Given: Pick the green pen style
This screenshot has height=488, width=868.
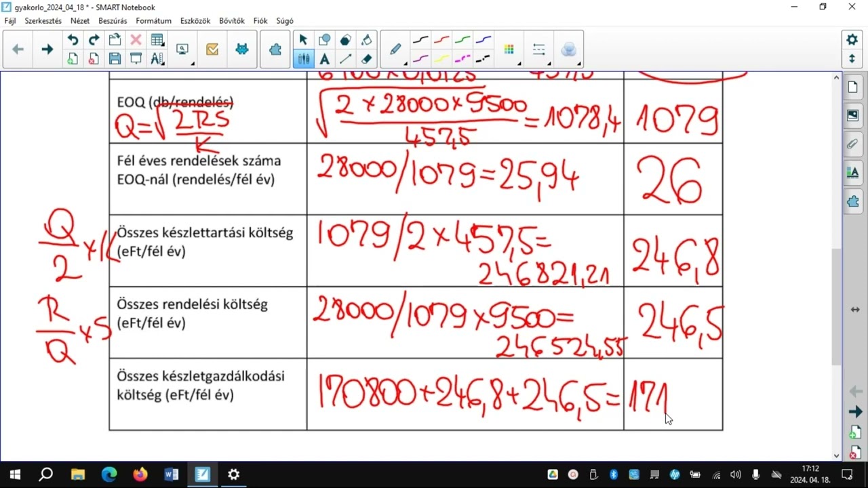Looking at the screenshot, I should click(x=462, y=40).
